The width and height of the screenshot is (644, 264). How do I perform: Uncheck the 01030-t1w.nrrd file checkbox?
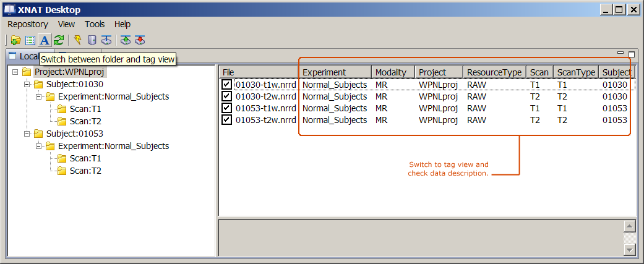227,85
